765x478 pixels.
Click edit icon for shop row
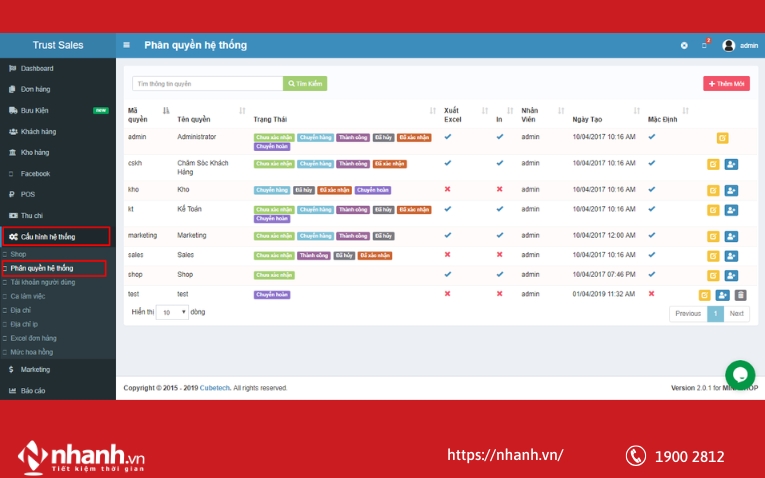(x=713, y=276)
